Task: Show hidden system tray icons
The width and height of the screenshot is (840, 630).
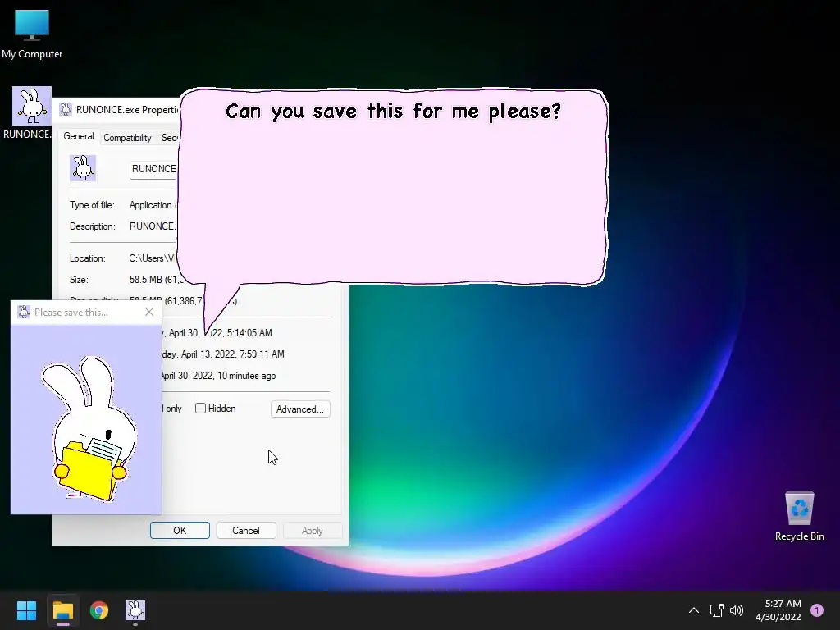Action: click(694, 610)
